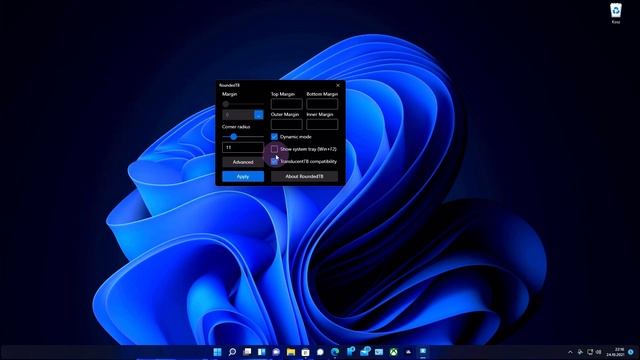Viewport: 640px width, 360px height.
Task: Focus the Inner Margin field
Action: [322, 124]
